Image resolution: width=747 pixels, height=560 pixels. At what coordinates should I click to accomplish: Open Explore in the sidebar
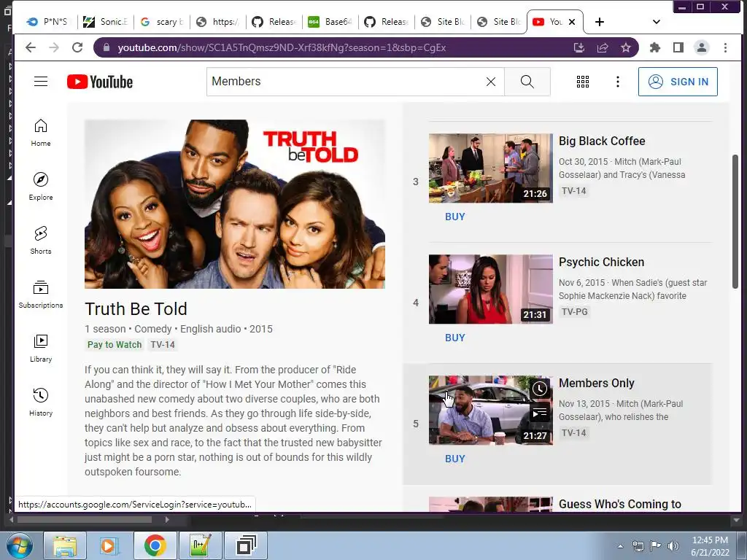pyautogui.click(x=41, y=187)
